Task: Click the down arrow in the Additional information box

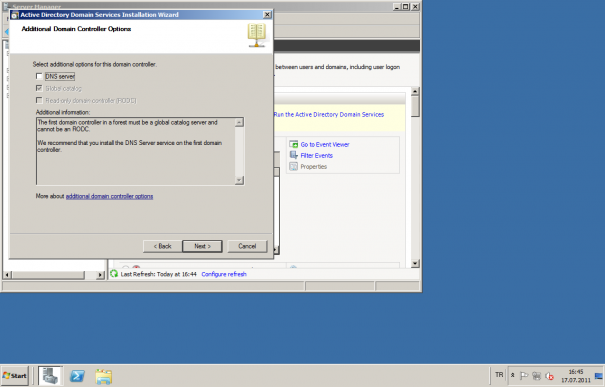Action: point(239,180)
